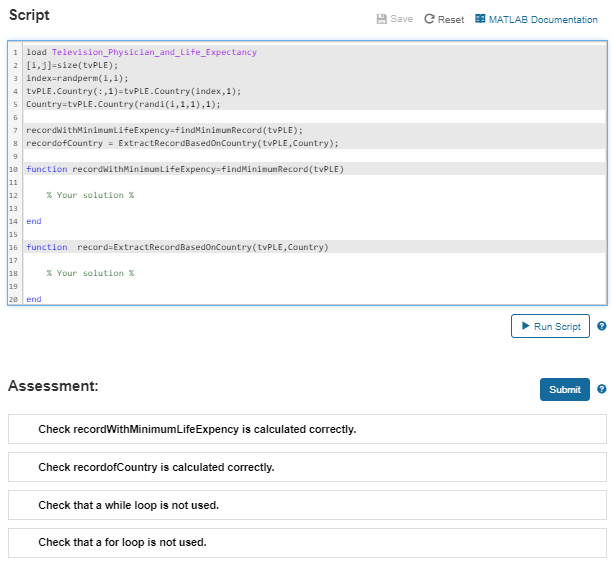Image resolution: width=613 pixels, height=565 pixels.
Task: Click the Reset circular arrow icon
Action: pos(429,19)
